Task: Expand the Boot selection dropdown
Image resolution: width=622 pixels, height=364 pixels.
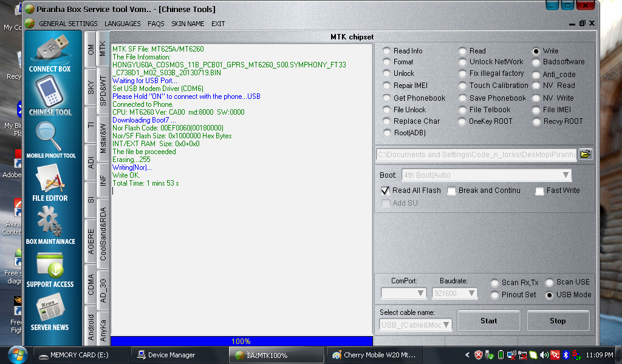Action: pos(566,175)
